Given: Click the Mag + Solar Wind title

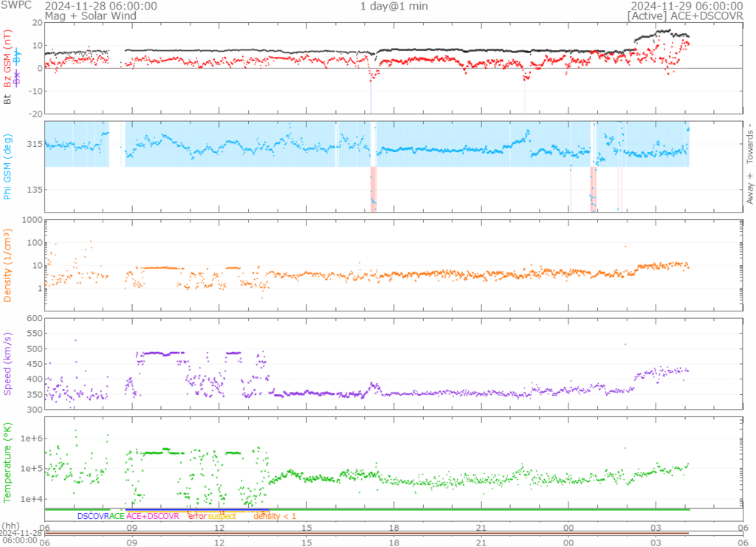Looking at the screenshot, I should (x=80, y=16).
